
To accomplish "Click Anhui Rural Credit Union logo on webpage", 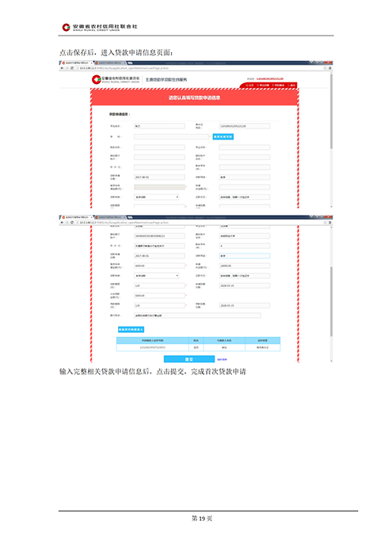I will (116, 79).
